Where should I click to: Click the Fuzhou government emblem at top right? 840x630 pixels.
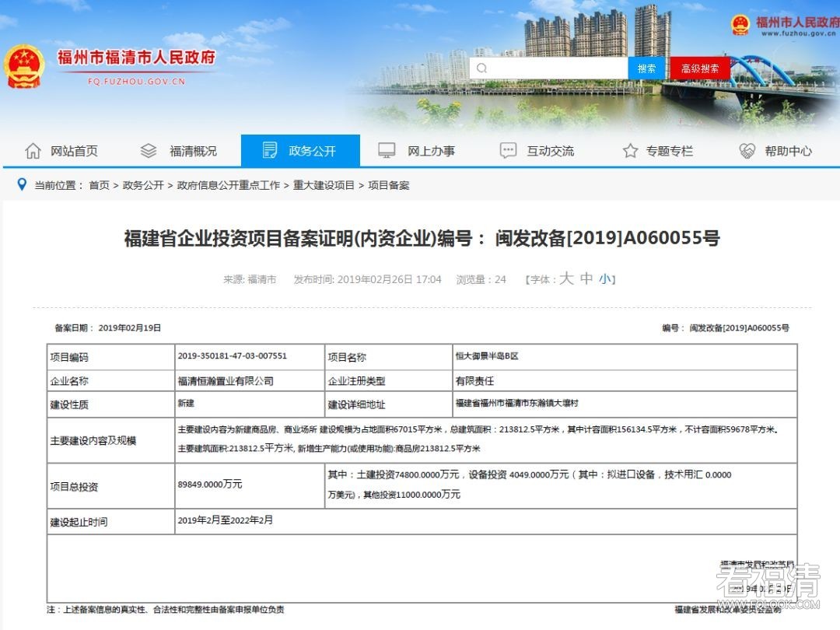(740, 25)
